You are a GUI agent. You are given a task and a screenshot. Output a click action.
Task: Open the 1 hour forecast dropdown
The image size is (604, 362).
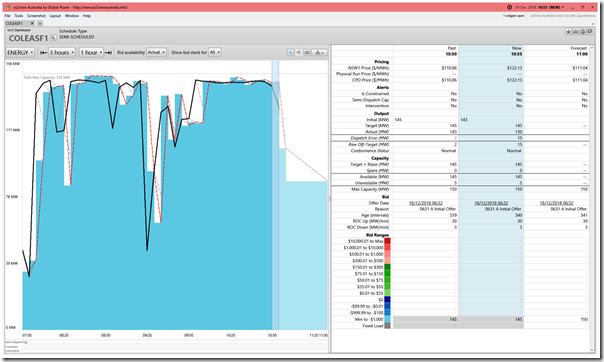pyautogui.click(x=91, y=52)
